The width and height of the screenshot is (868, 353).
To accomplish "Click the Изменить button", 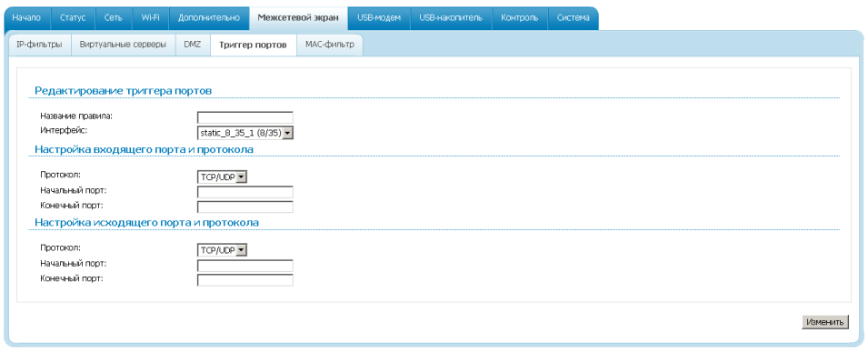I will click(x=824, y=322).
